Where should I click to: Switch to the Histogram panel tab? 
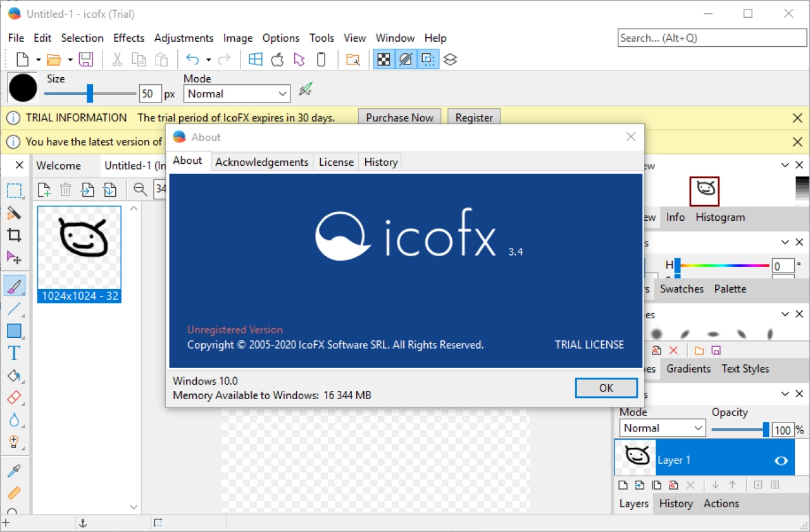tap(720, 217)
